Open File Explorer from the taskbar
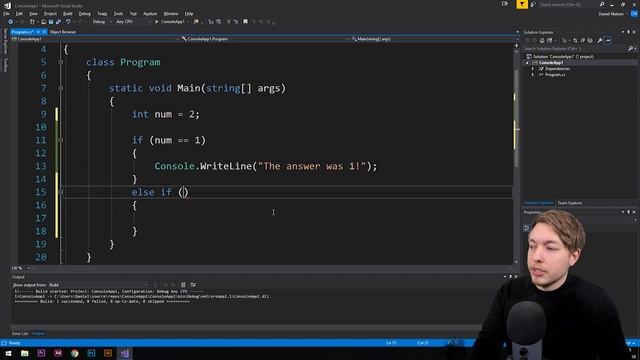The width and height of the screenshot is (640, 360). [x=25, y=353]
